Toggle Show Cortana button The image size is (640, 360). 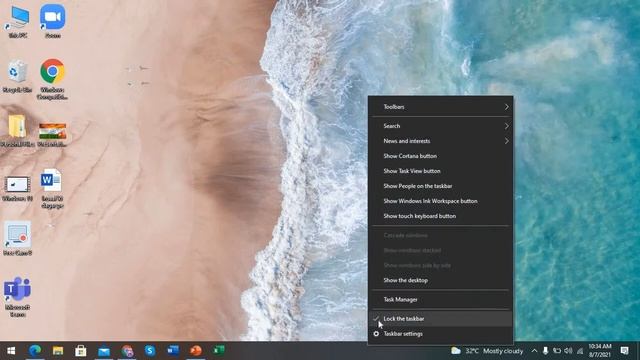coord(440,156)
